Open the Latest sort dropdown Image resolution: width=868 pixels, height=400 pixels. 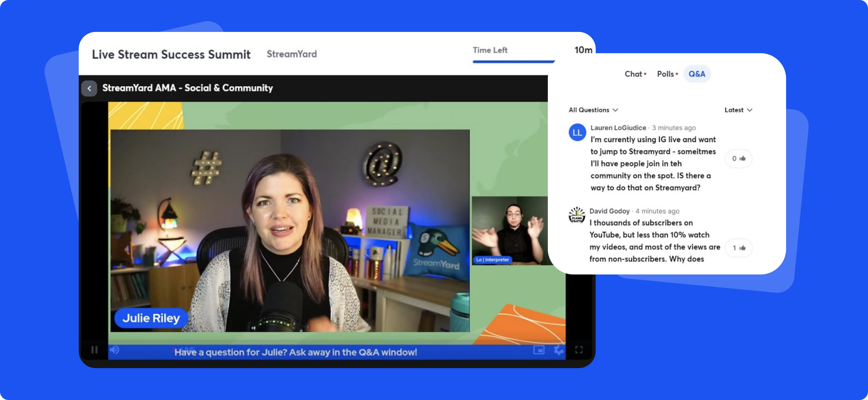point(738,110)
